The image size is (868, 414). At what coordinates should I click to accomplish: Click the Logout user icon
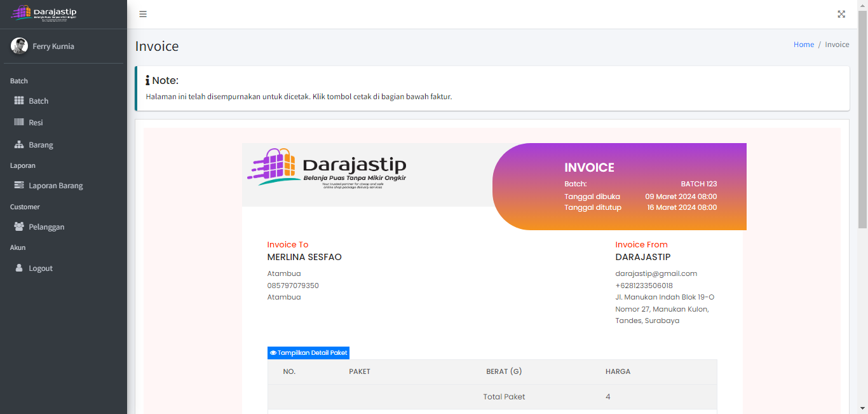coord(19,268)
